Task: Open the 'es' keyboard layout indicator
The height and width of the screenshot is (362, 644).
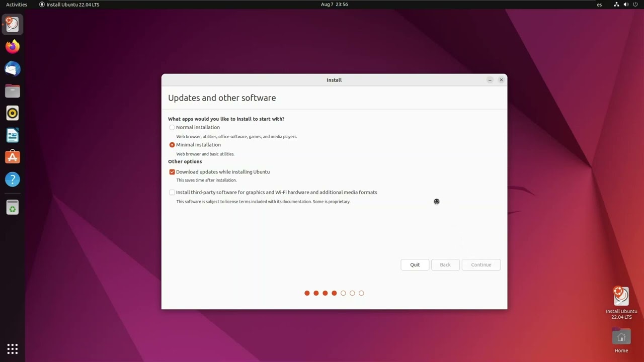Action: (599, 5)
